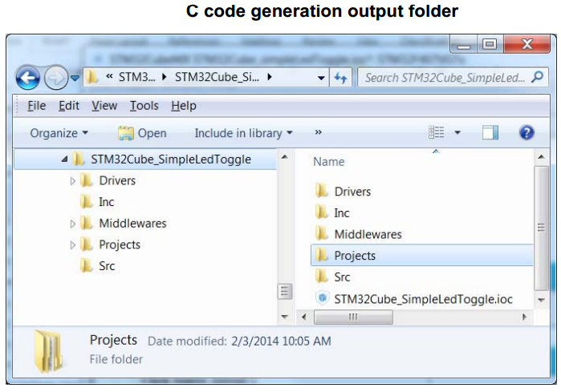Show more toolbar commands via double chevron
Screen dimensions: 561x392
[x=318, y=132]
